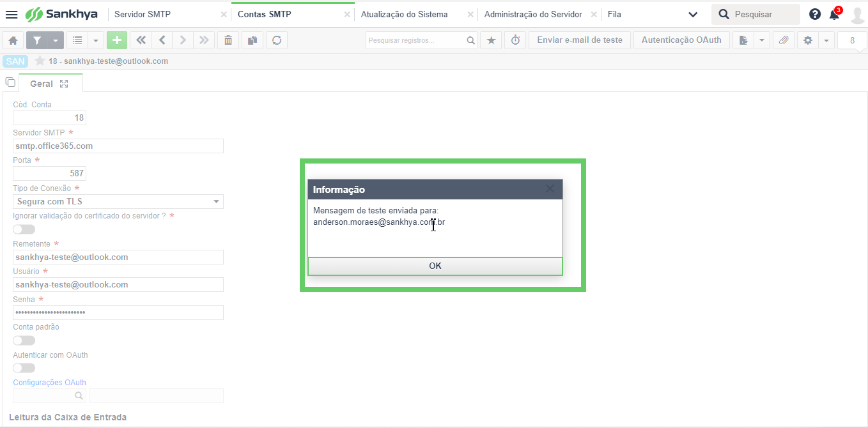This screenshot has width=868, height=428.
Task: Switch to Atualização do Sistema tab
Action: 404,14
